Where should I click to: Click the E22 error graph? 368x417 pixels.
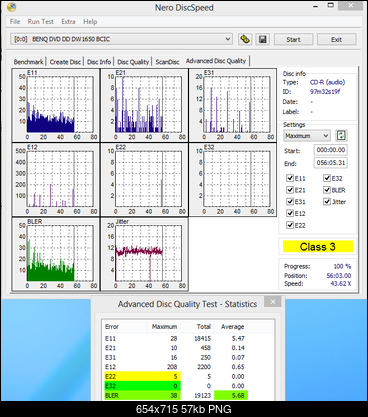tap(144, 180)
